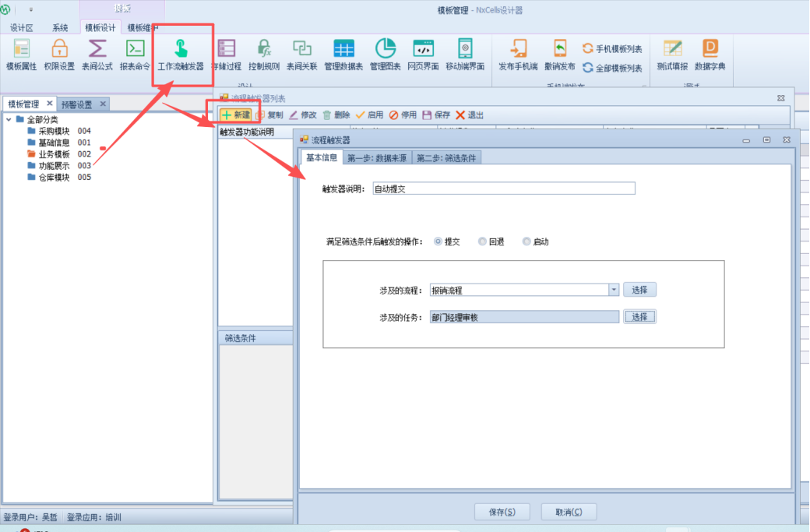Click the 管理数据表 icon

[x=343, y=54]
